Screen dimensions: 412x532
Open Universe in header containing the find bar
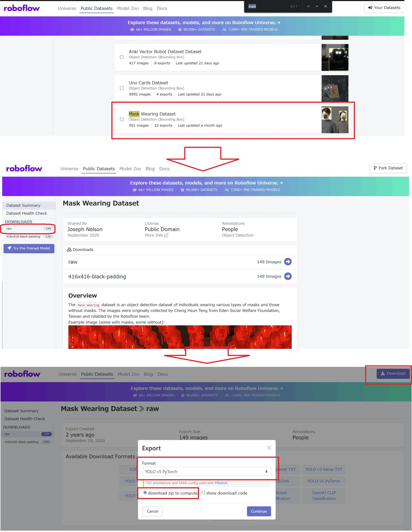tap(67, 8)
